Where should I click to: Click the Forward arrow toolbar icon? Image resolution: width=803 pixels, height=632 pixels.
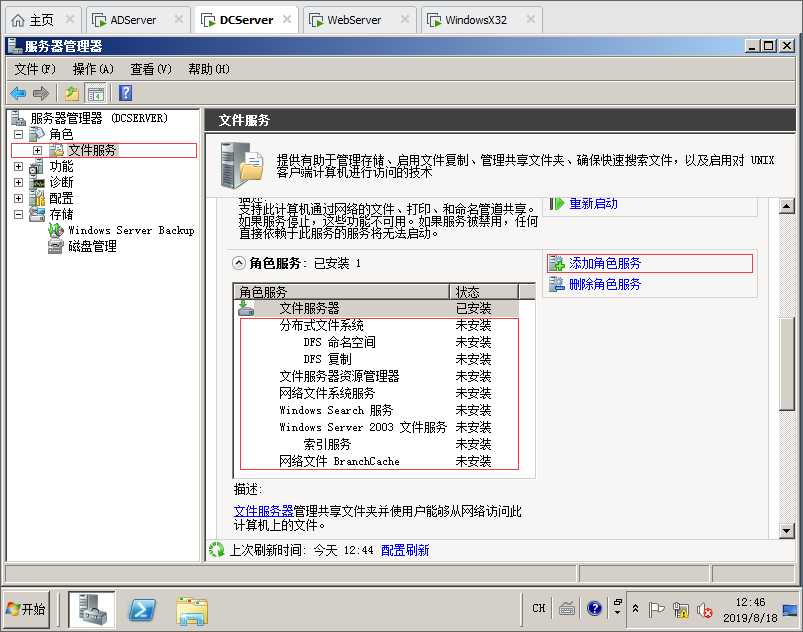point(40,93)
